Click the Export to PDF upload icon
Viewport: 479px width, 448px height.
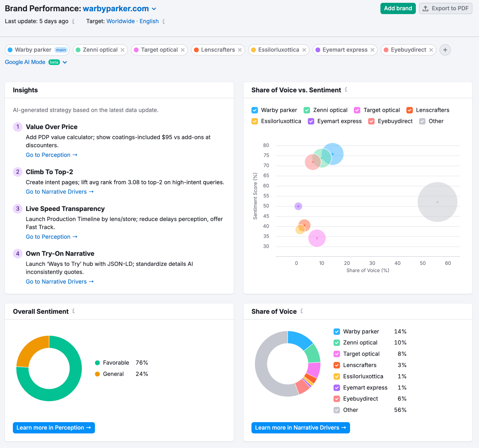pyautogui.click(x=425, y=8)
